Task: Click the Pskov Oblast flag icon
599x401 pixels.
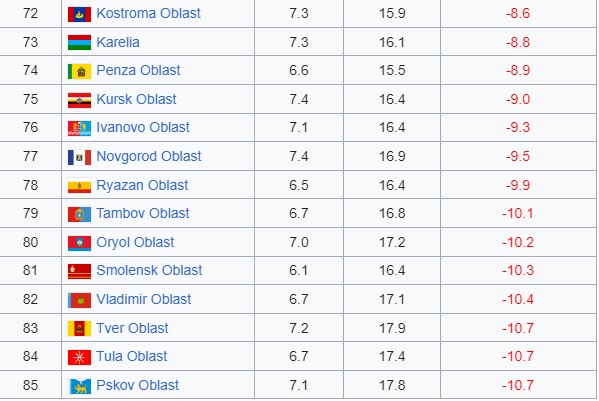Action: click(79, 386)
